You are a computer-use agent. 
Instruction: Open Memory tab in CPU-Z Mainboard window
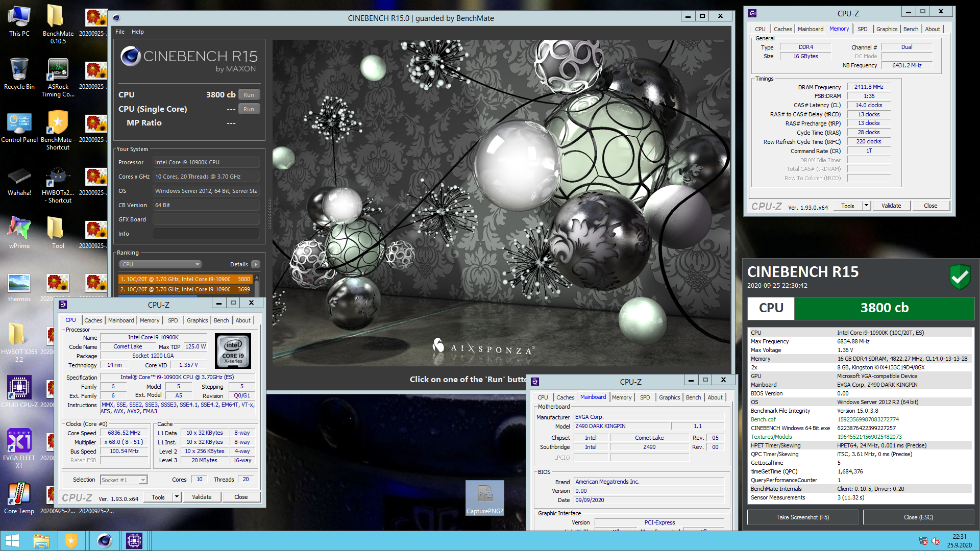(622, 397)
